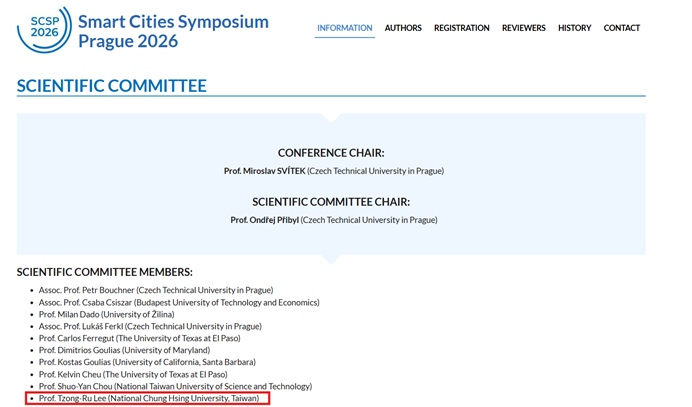Click the CONTACT menu link

point(621,28)
